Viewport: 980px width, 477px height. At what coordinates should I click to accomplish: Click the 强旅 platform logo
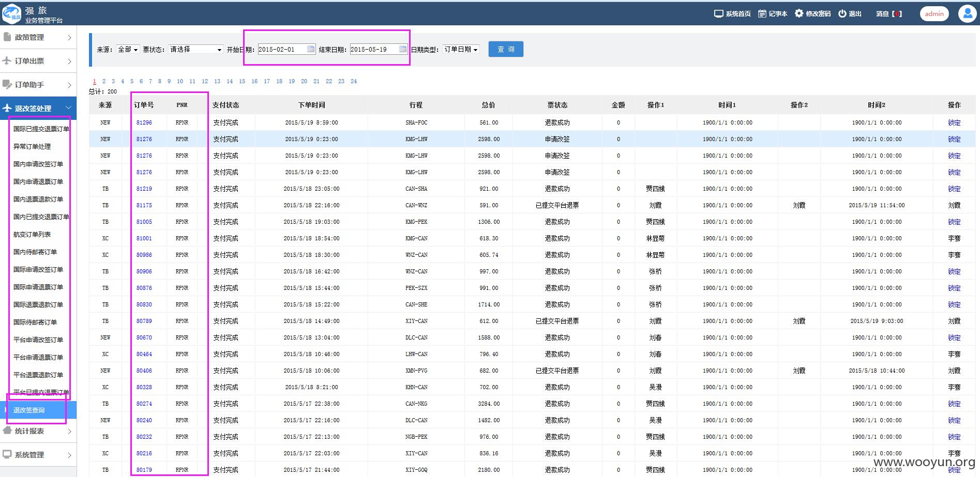(x=11, y=14)
